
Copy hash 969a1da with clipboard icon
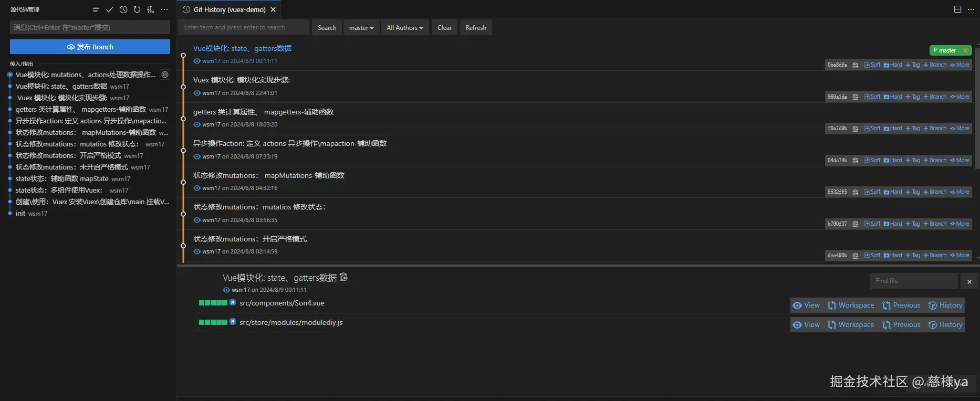tap(855, 97)
